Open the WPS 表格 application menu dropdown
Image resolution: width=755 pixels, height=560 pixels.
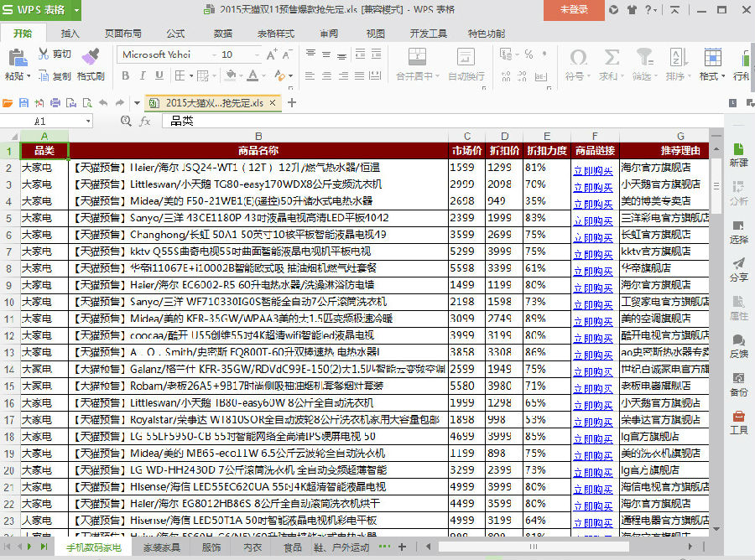click(76, 9)
